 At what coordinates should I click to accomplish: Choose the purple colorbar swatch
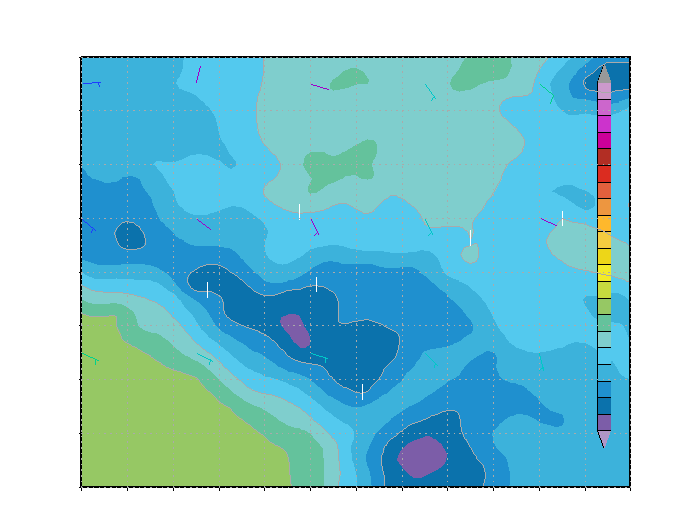(604, 422)
